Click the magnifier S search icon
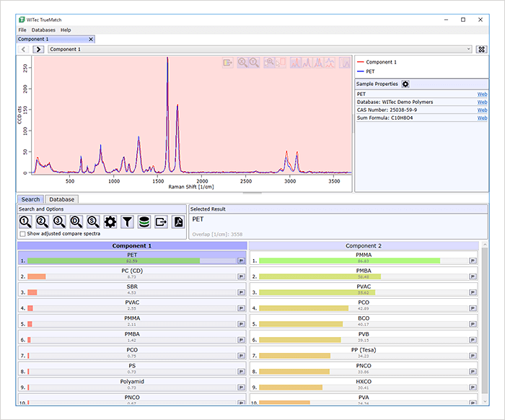Screen dimensions: 505x420 [93, 222]
